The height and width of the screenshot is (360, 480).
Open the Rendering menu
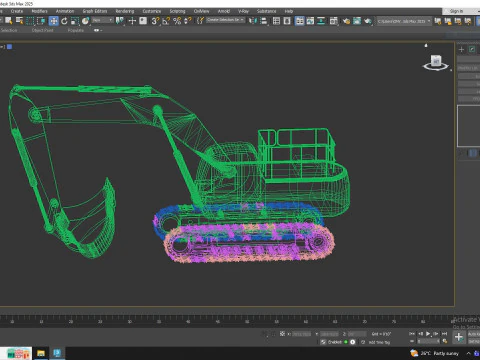point(125,11)
